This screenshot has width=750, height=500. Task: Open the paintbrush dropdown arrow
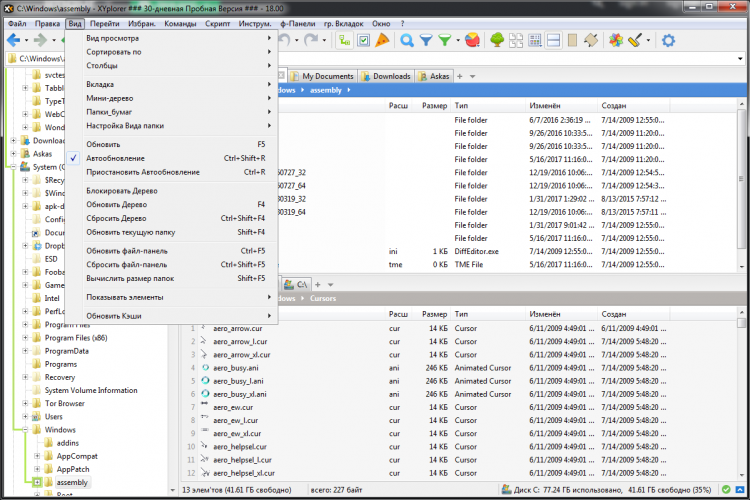coord(648,41)
